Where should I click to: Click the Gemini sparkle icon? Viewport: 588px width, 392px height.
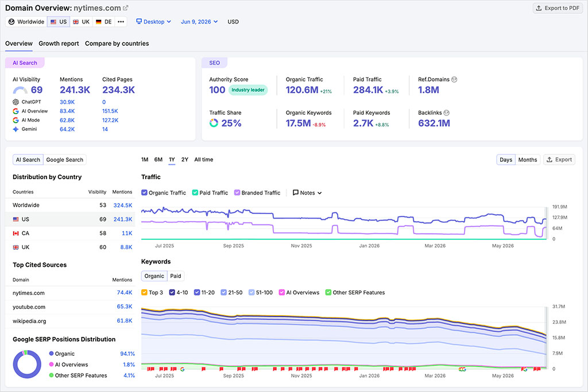tap(16, 129)
